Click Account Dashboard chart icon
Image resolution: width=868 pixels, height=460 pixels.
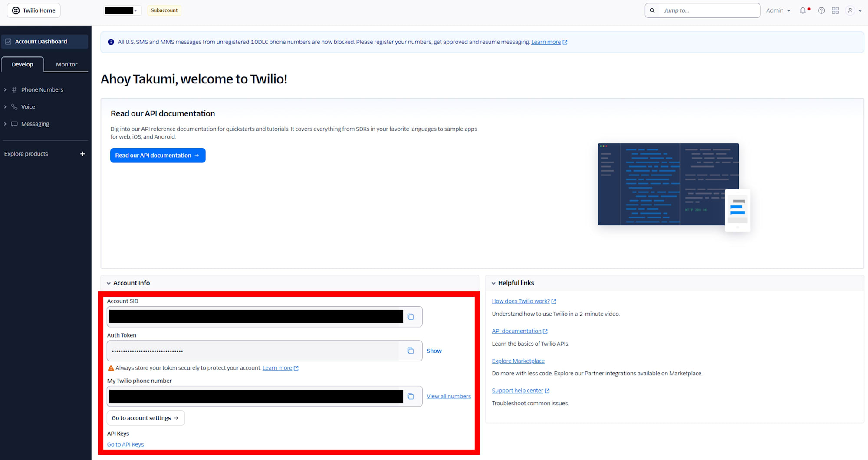point(8,42)
